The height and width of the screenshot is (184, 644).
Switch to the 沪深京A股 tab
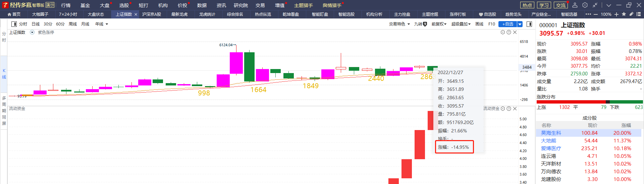click(152, 14)
